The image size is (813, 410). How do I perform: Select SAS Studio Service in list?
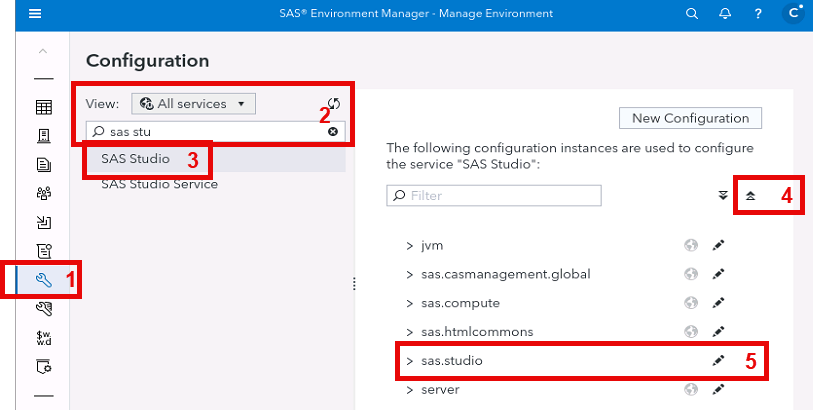point(159,184)
